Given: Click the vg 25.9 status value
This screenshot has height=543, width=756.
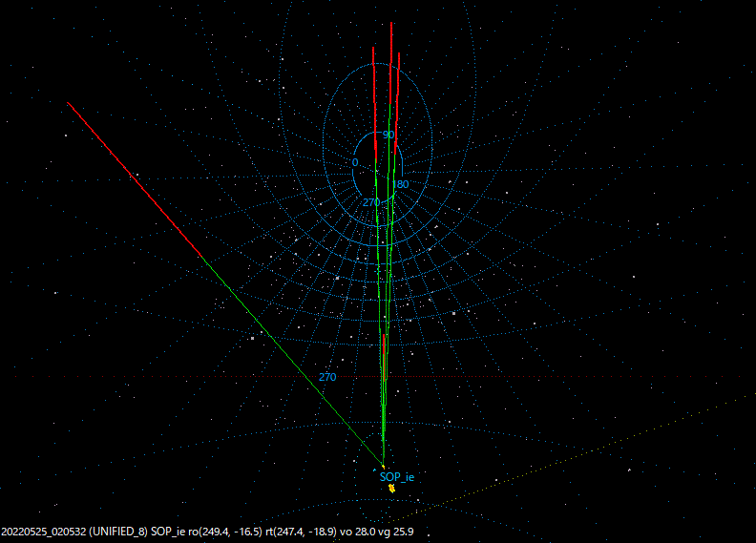Looking at the screenshot, I should click(x=396, y=532).
